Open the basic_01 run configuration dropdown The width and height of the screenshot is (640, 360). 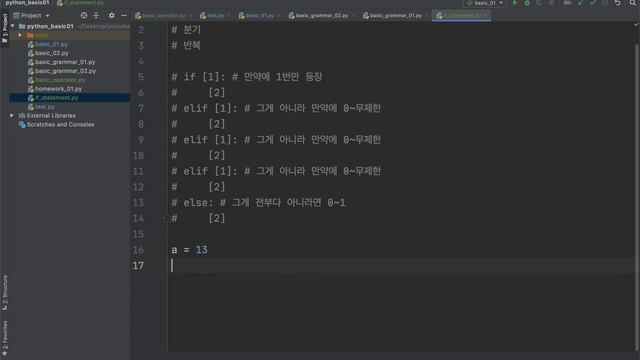(485, 3)
